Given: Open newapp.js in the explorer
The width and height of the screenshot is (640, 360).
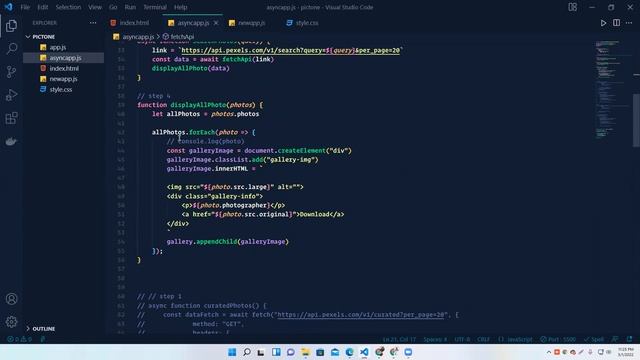Looking at the screenshot, I should coord(63,79).
